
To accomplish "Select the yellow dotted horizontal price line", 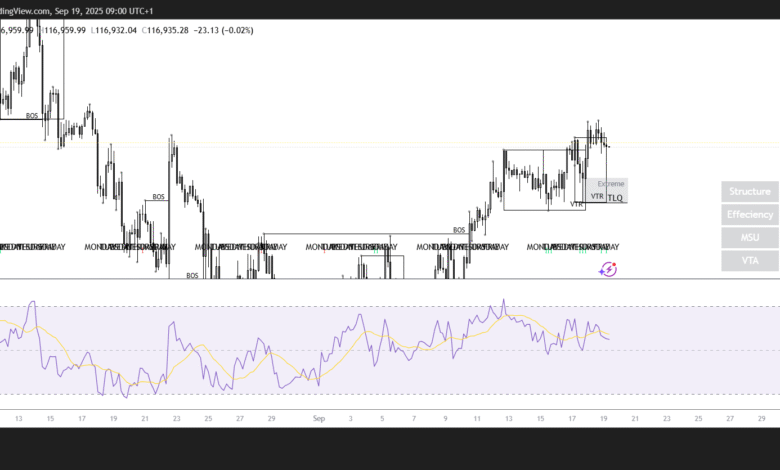I will coord(300,144).
